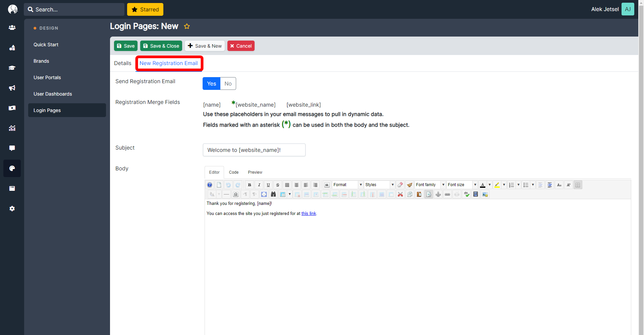Align text center in the editor

(x=297, y=185)
